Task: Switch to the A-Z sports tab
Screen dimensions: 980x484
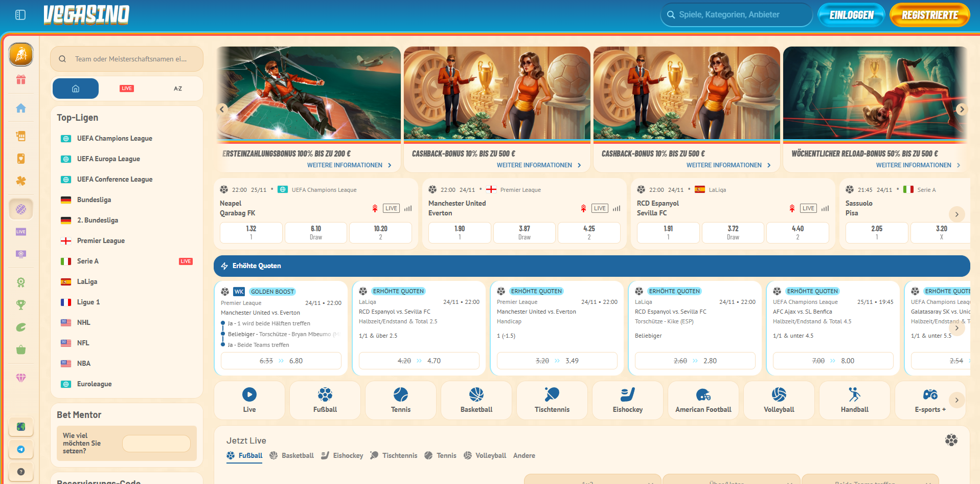Action: pyautogui.click(x=178, y=88)
